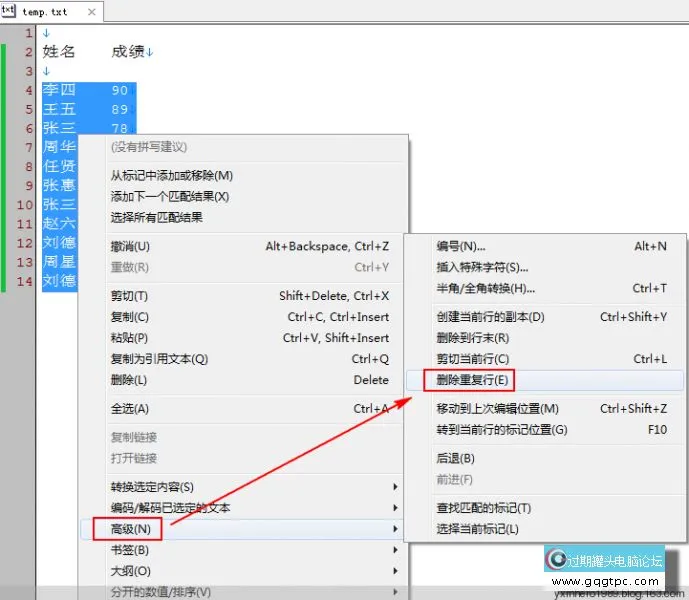Expand the 大纲(O) submenu
The image size is (689, 600).
pyautogui.click(x=243, y=571)
